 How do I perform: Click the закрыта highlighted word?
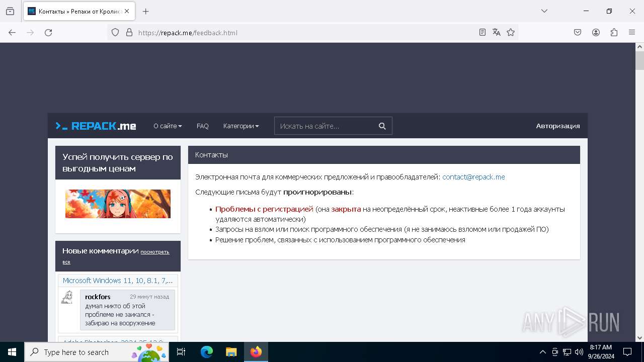346,209
